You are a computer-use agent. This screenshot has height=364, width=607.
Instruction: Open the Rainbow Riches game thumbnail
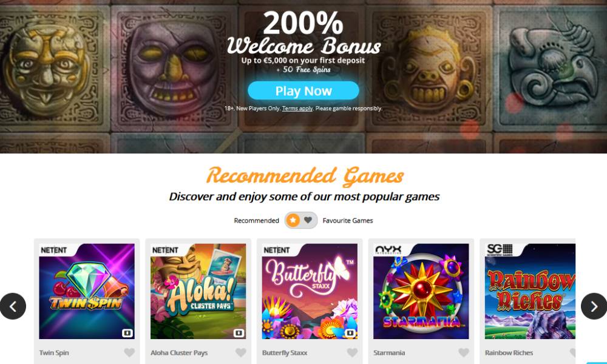[x=530, y=291]
